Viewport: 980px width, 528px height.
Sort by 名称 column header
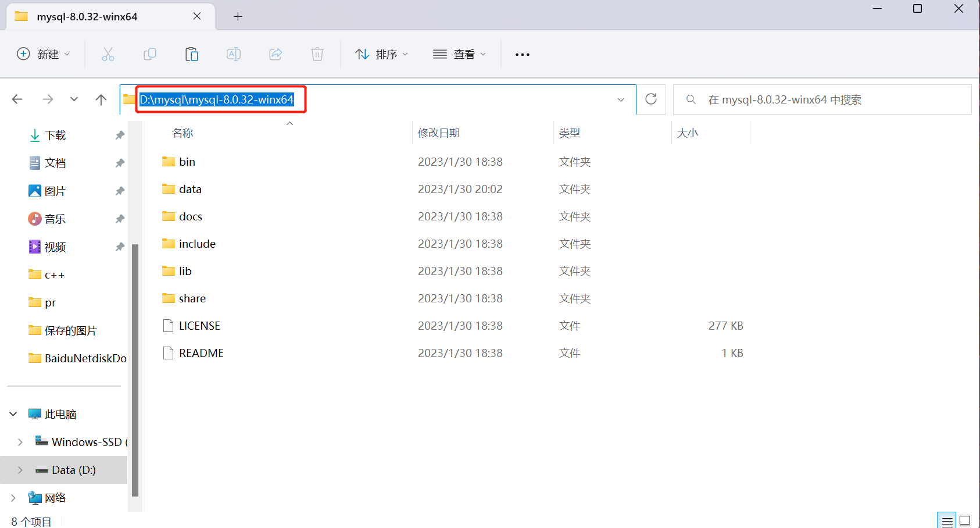[183, 133]
